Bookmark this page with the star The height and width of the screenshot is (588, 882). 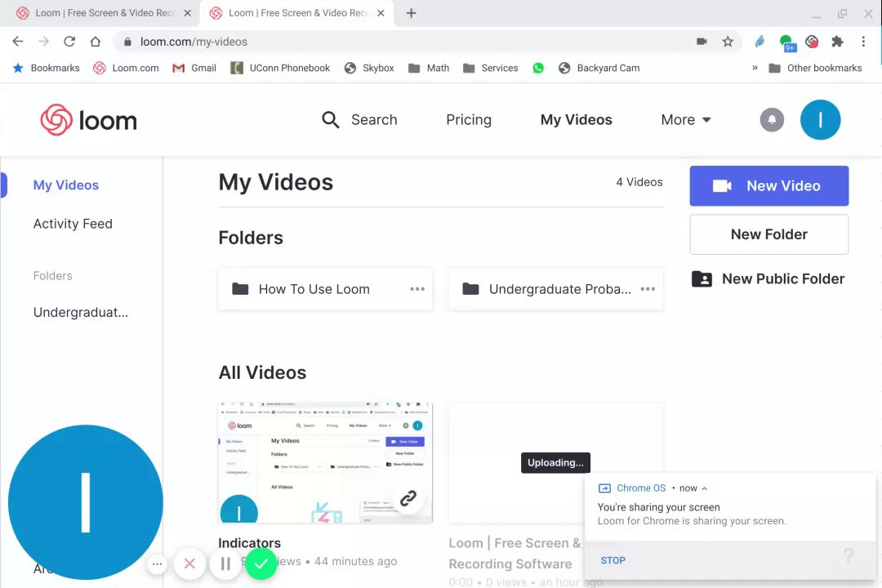(x=728, y=42)
